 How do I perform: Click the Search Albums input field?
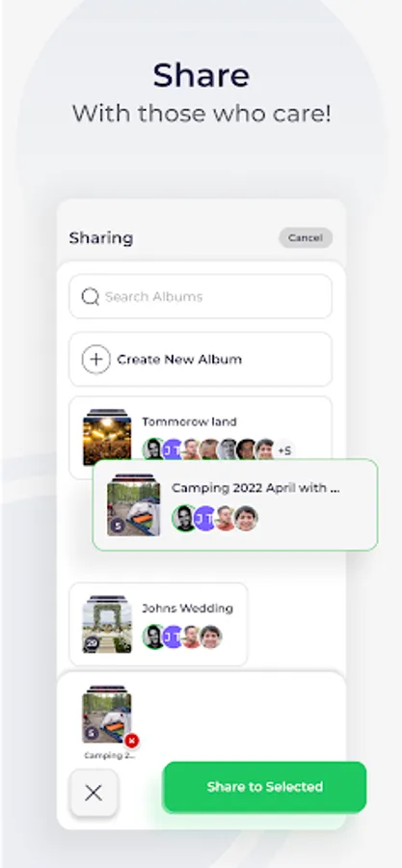pyautogui.click(x=201, y=297)
